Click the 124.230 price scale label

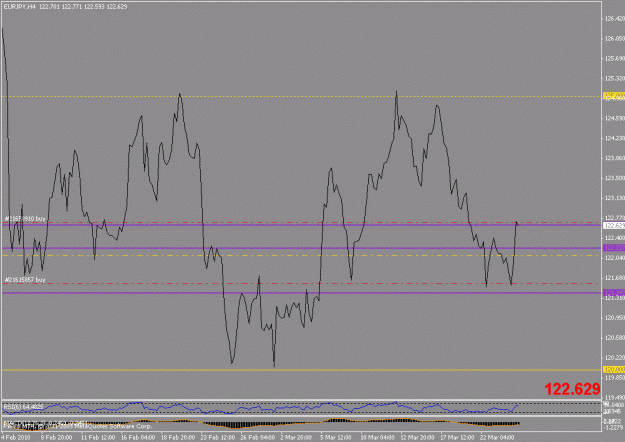[x=615, y=138]
